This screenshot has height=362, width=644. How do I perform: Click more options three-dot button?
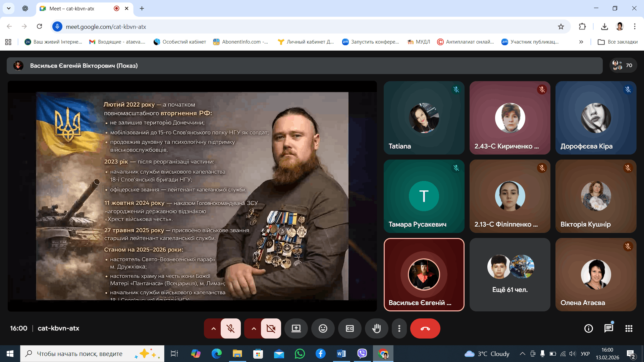(399, 328)
